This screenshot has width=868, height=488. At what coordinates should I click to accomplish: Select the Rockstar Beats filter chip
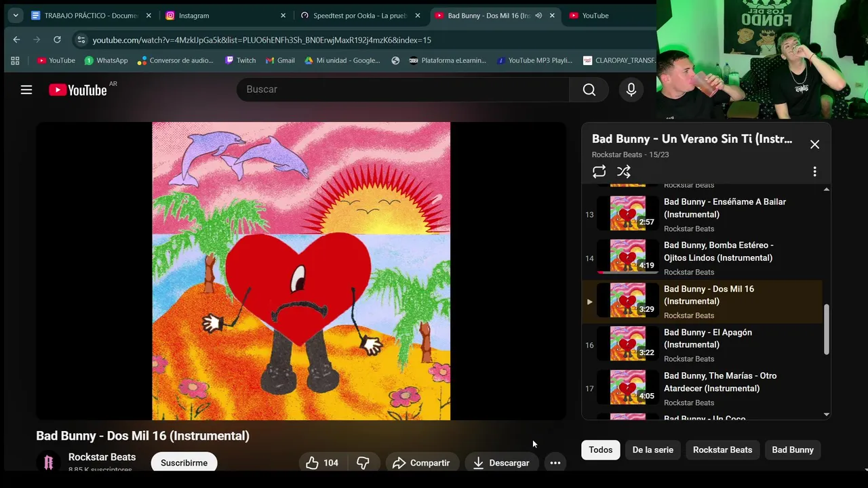pos(722,450)
